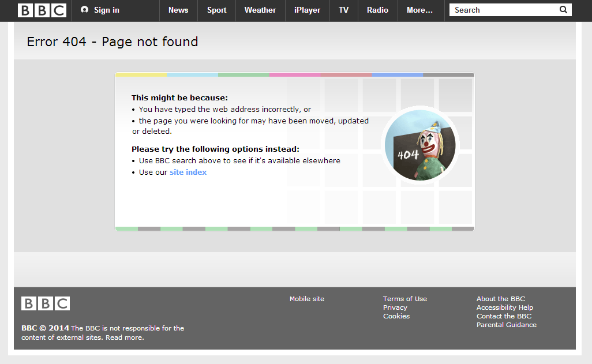
Task: Select Radio in the top navigation
Action: 377,10
